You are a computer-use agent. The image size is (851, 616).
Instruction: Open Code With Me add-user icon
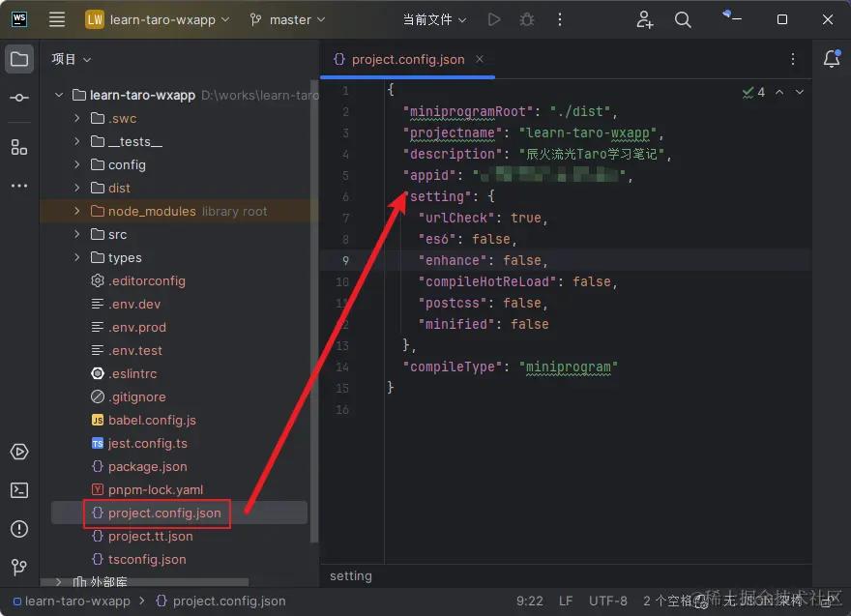click(644, 19)
